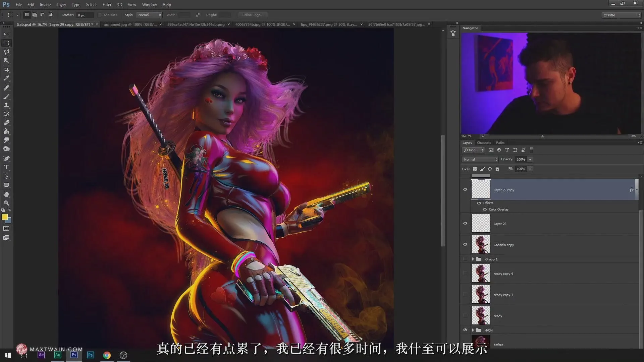Select the Crop tool
Screen dimensions: 644x362
tap(6, 69)
